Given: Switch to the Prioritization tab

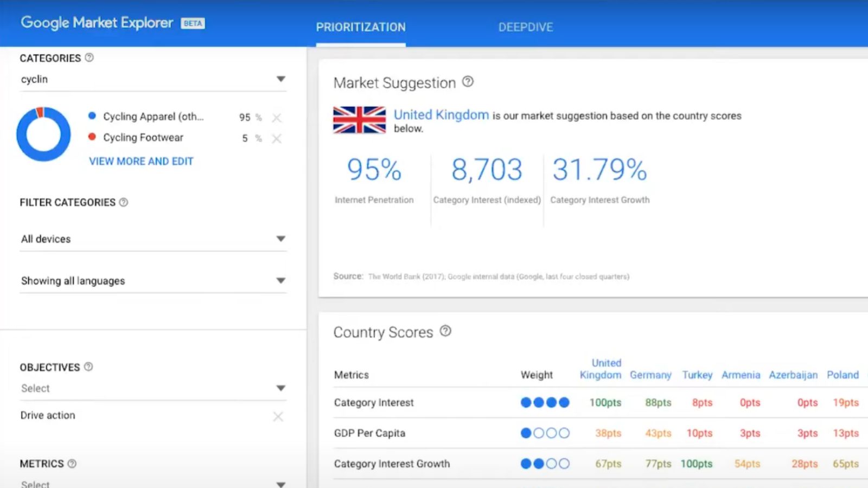Looking at the screenshot, I should (x=361, y=27).
